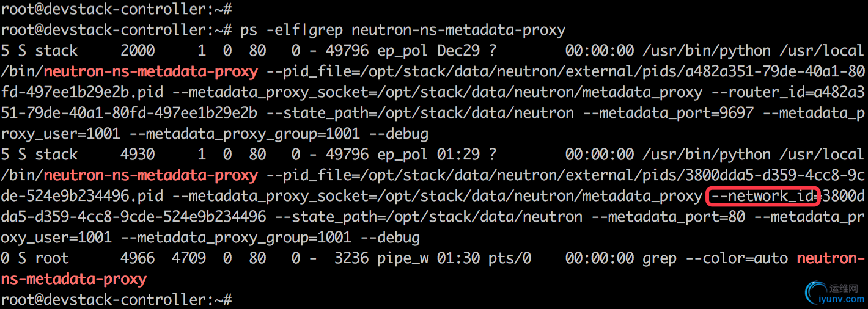The image size is (868, 309).
Task: Click the first red neutron-ns-metadata-proxy highlight
Action: point(150,71)
